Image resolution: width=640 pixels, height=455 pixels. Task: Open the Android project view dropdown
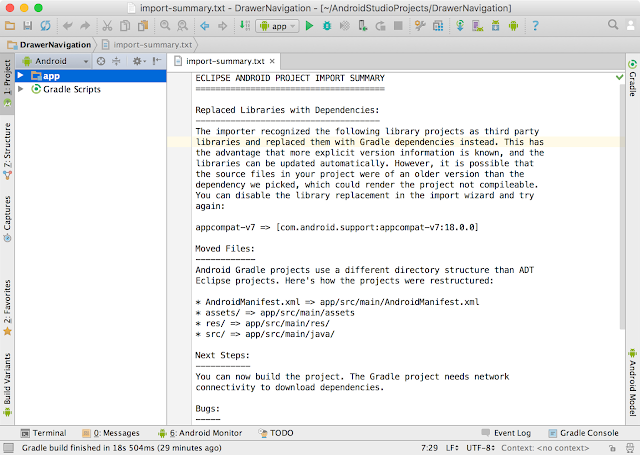pyautogui.click(x=56, y=61)
